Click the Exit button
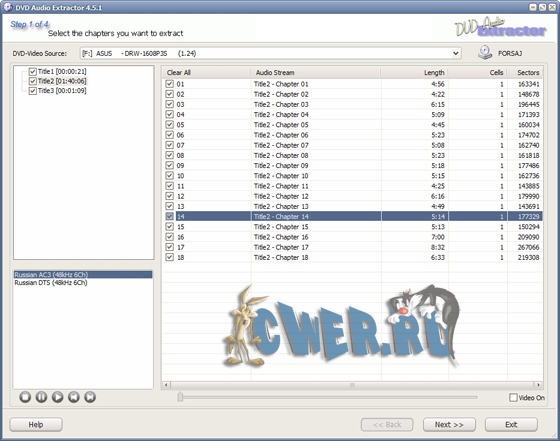This screenshot has height=441, width=560. (x=511, y=425)
